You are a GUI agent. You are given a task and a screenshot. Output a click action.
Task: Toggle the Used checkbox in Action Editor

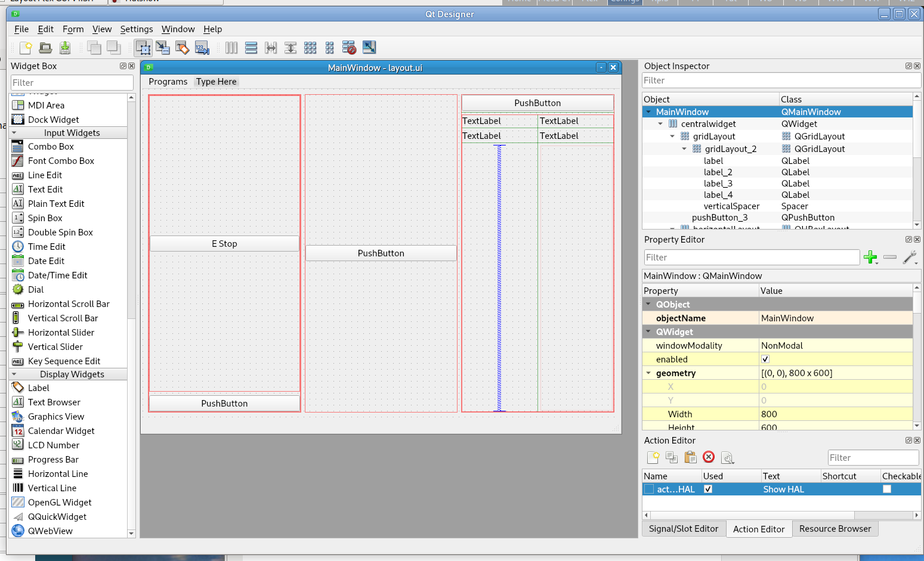tap(708, 489)
